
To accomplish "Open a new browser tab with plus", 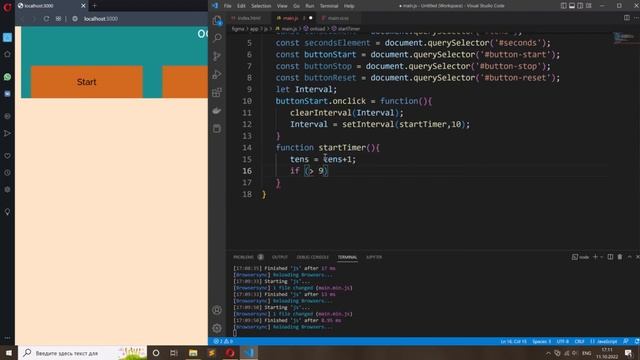I will [94, 6].
